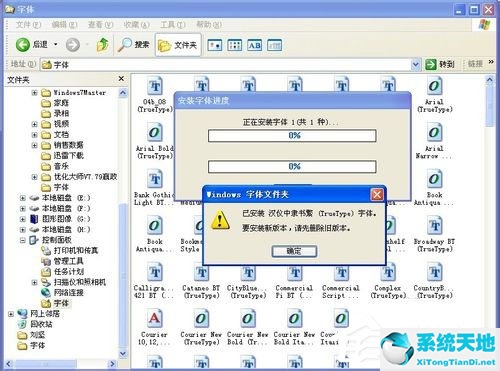Expand the 优化大师V7.79 folder node
500x371 pixels.
[34, 177]
